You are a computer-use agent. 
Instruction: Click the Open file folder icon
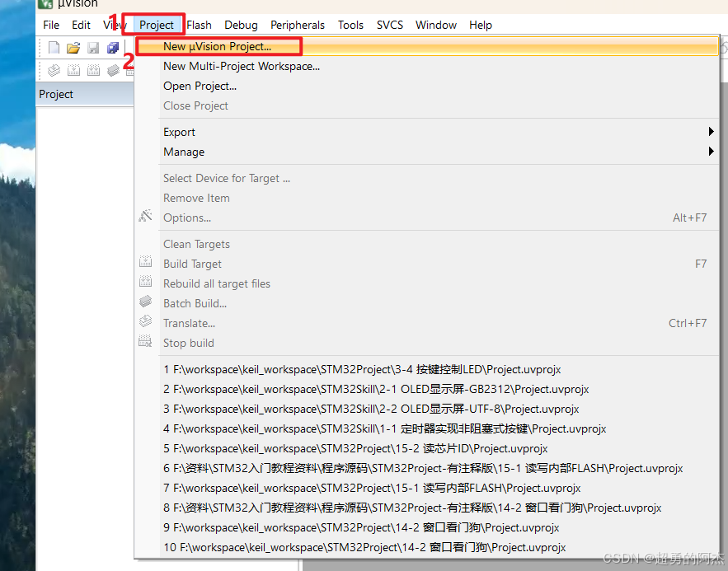pyautogui.click(x=73, y=47)
